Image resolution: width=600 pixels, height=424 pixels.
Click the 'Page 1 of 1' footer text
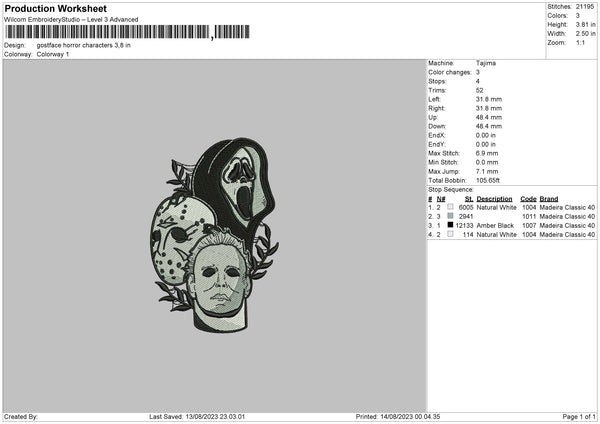(579, 416)
